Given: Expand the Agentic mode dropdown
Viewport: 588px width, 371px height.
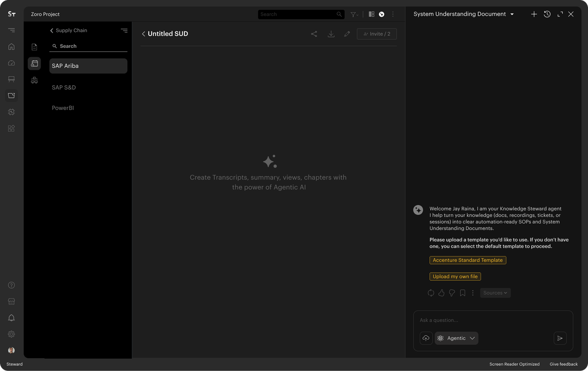Looking at the screenshot, I should (456, 338).
